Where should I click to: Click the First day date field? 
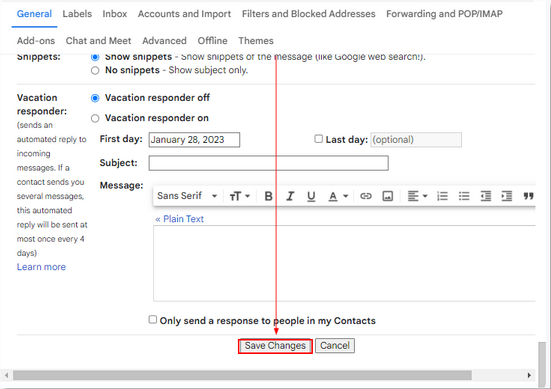[194, 140]
